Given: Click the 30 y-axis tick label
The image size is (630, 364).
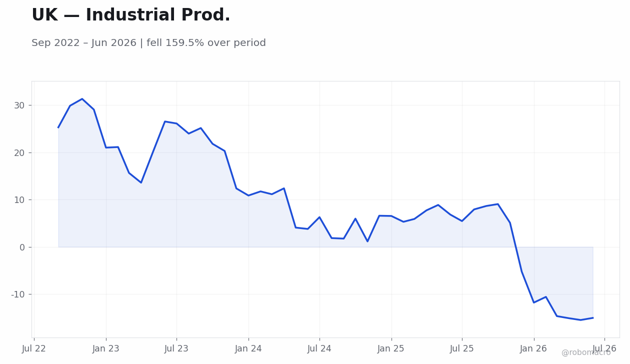Looking at the screenshot, I should click(19, 105).
